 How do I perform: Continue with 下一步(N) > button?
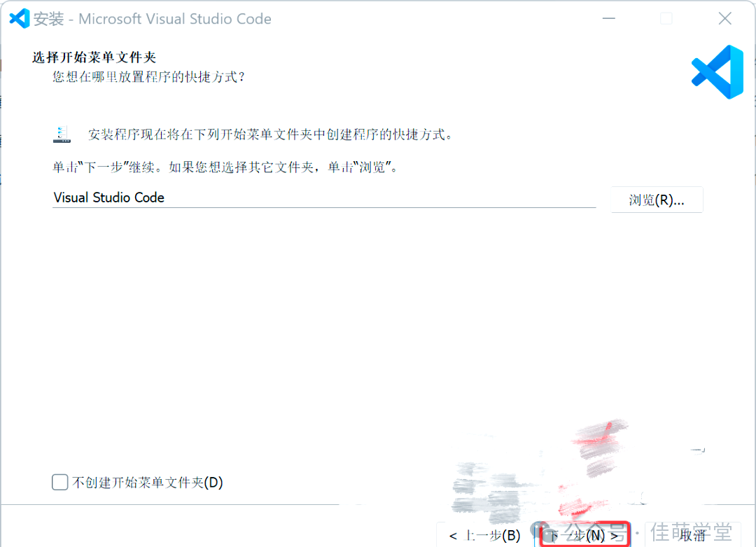[x=584, y=535]
